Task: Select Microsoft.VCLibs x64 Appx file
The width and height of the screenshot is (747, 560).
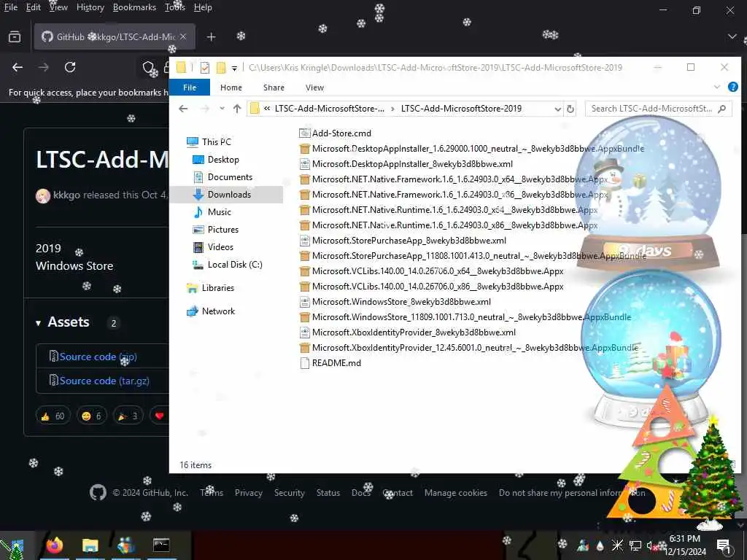Action: pos(431,271)
